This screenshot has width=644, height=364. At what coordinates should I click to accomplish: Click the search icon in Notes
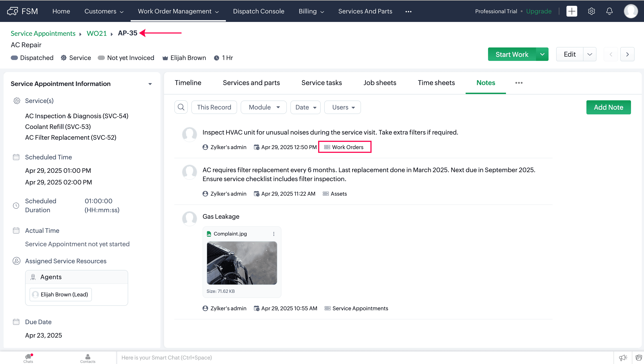181,107
